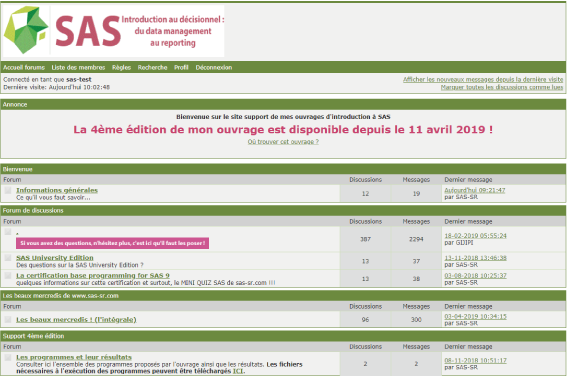Open the 08-11-2018 10:51:17 last message
This screenshot has height=377, width=568.
[x=475, y=360]
